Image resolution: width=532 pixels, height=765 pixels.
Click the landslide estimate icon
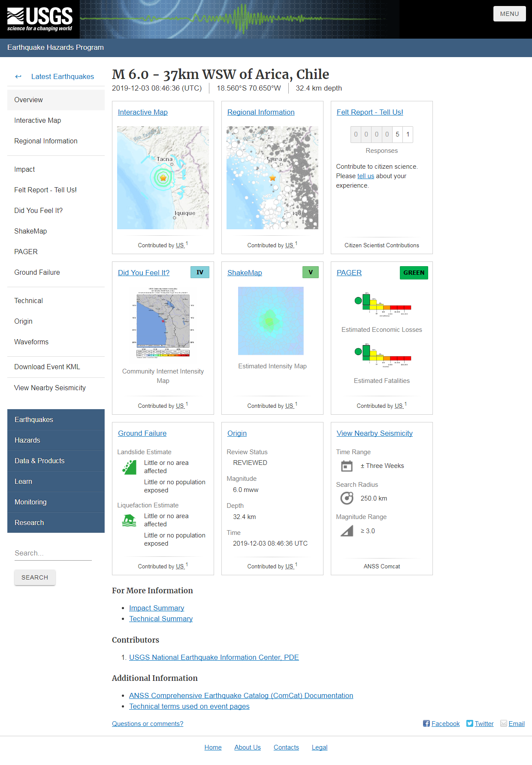pos(129,467)
